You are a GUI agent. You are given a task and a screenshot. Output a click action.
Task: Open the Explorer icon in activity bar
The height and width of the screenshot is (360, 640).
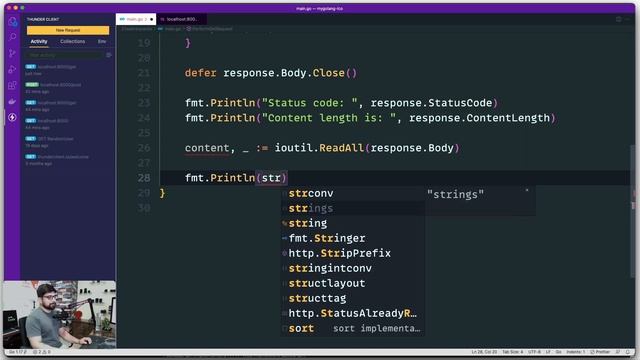tap(13, 22)
